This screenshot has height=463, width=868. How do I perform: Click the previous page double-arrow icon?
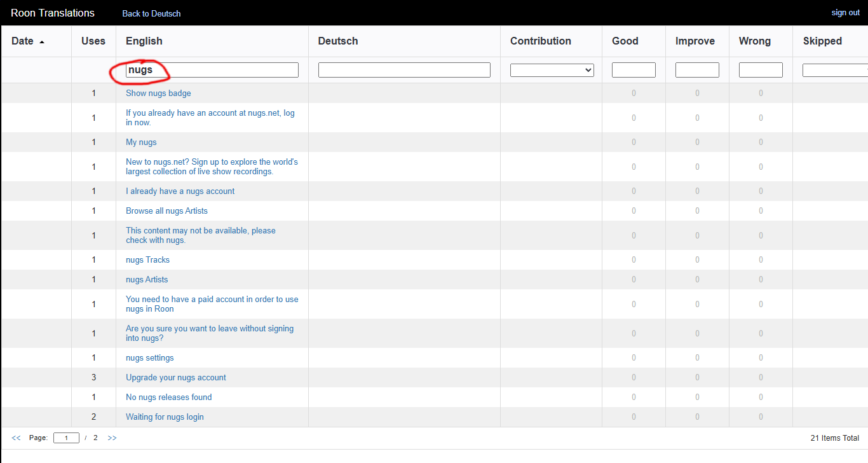(16, 438)
